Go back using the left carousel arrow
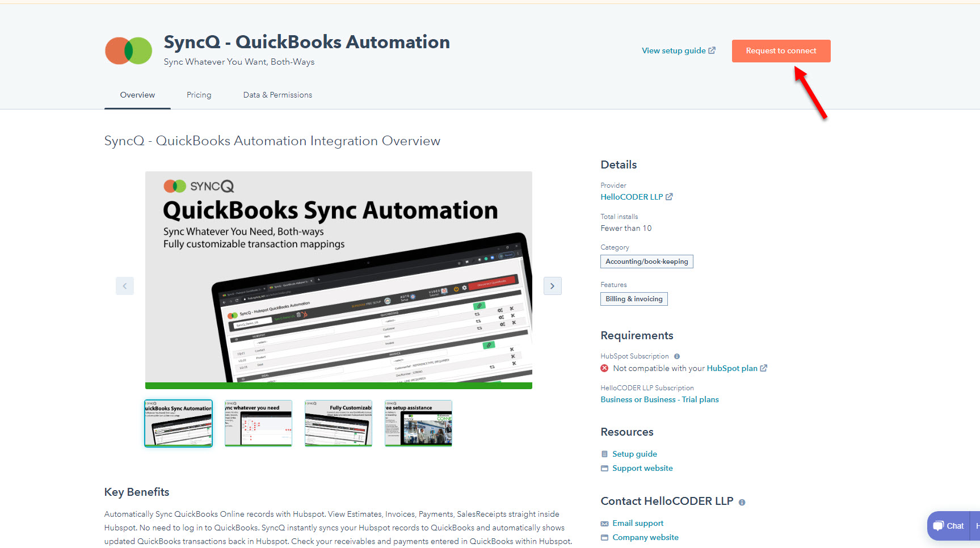980x548 pixels. coord(125,286)
